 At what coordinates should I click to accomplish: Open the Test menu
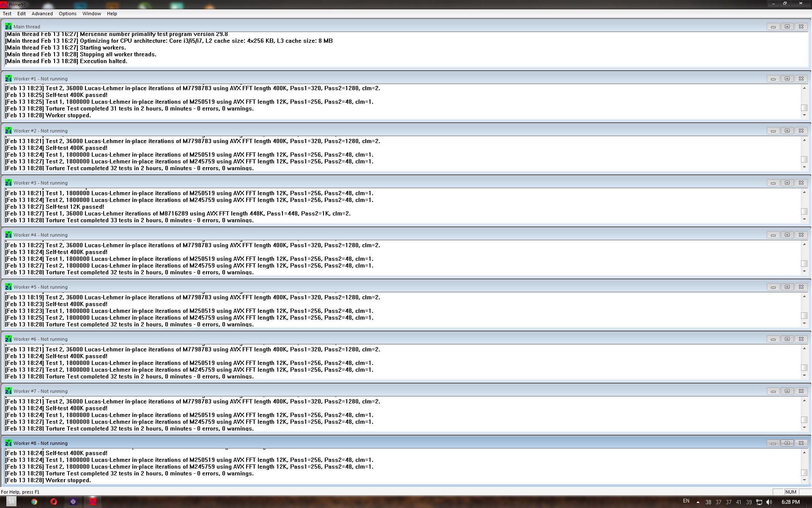coord(7,14)
